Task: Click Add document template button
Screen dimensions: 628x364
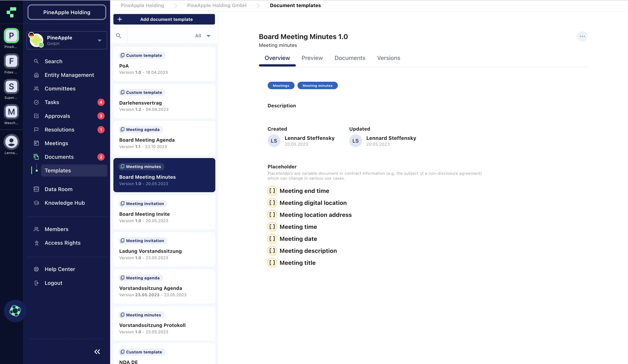Action: (164, 19)
